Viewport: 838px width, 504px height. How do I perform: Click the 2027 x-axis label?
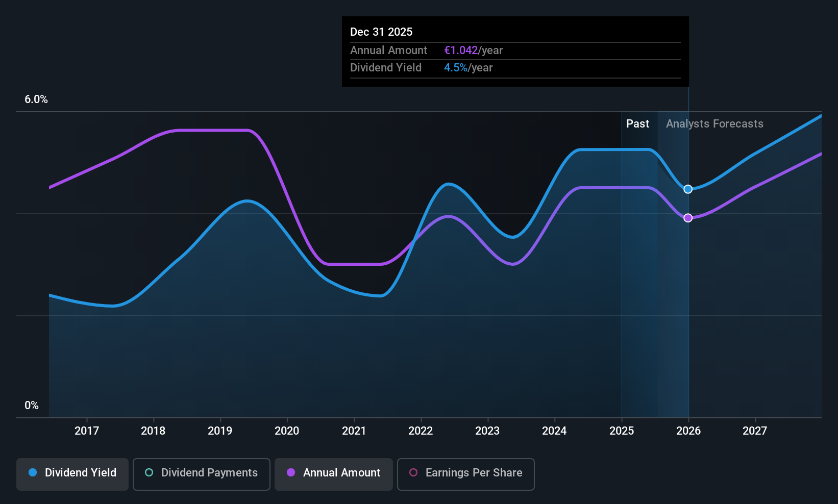tap(755, 431)
